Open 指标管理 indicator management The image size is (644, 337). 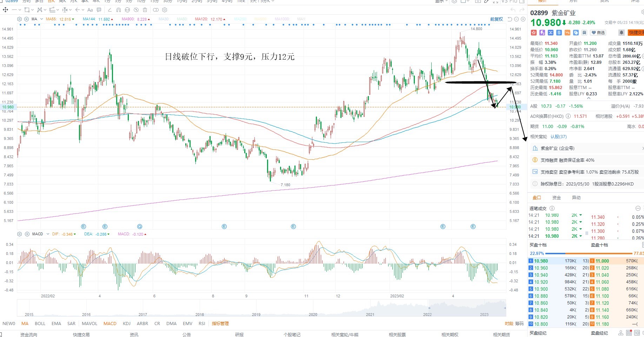click(x=220, y=324)
